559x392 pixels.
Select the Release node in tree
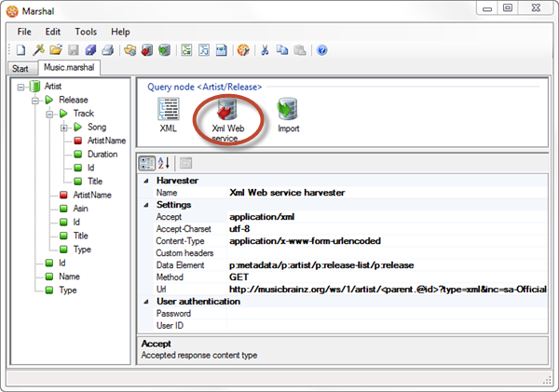pyautogui.click(x=73, y=100)
